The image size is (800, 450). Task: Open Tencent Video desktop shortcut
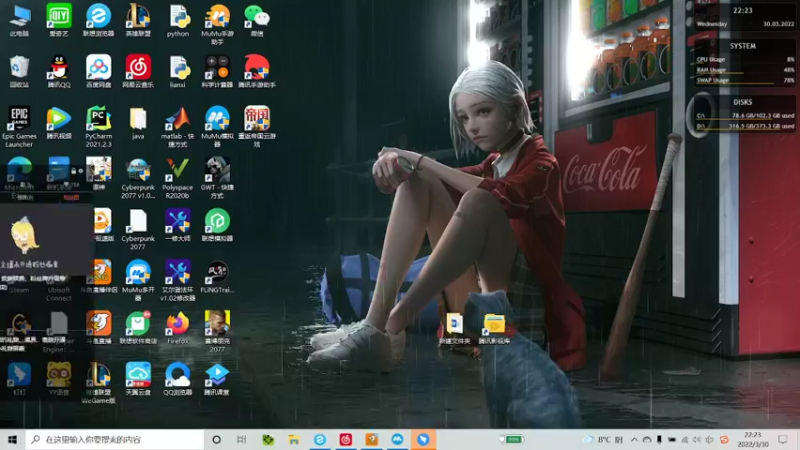(59, 122)
